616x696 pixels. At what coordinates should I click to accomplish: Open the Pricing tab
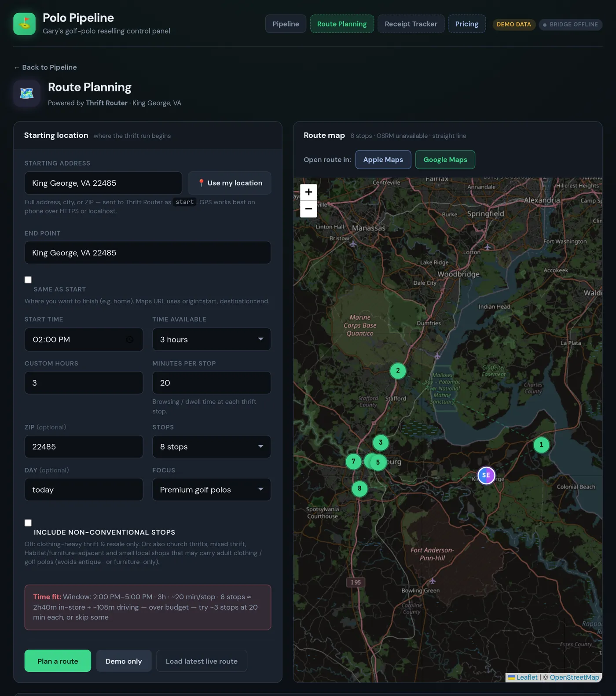click(467, 24)
